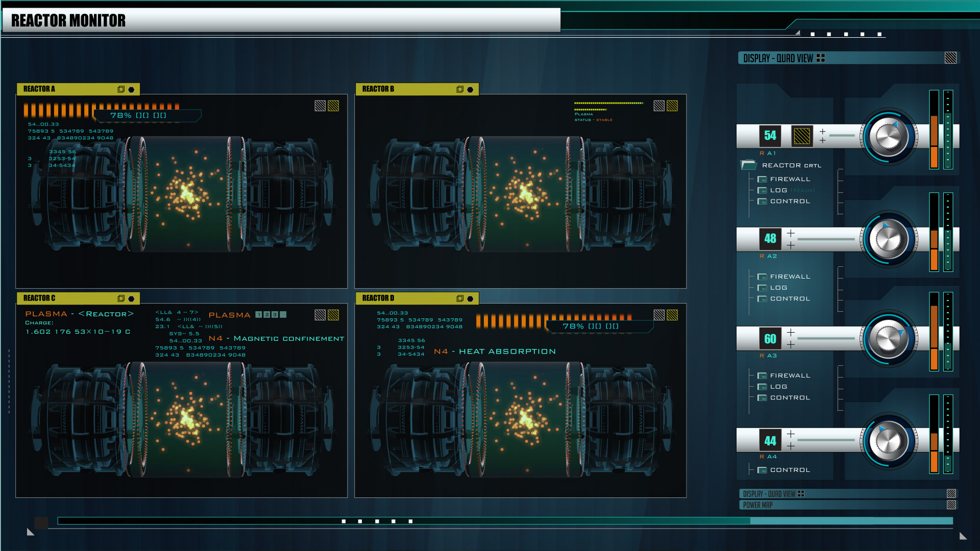Click the yellow hatched square in Reactor A panel
This screenshot has width=980, height=551.
[x=333, y=106]
